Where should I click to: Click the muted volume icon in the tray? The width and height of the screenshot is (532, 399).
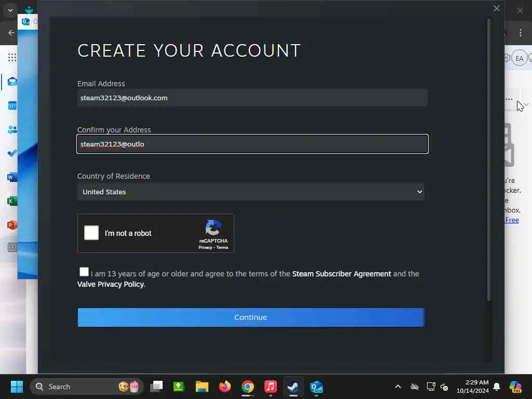[x=444, y=387]
